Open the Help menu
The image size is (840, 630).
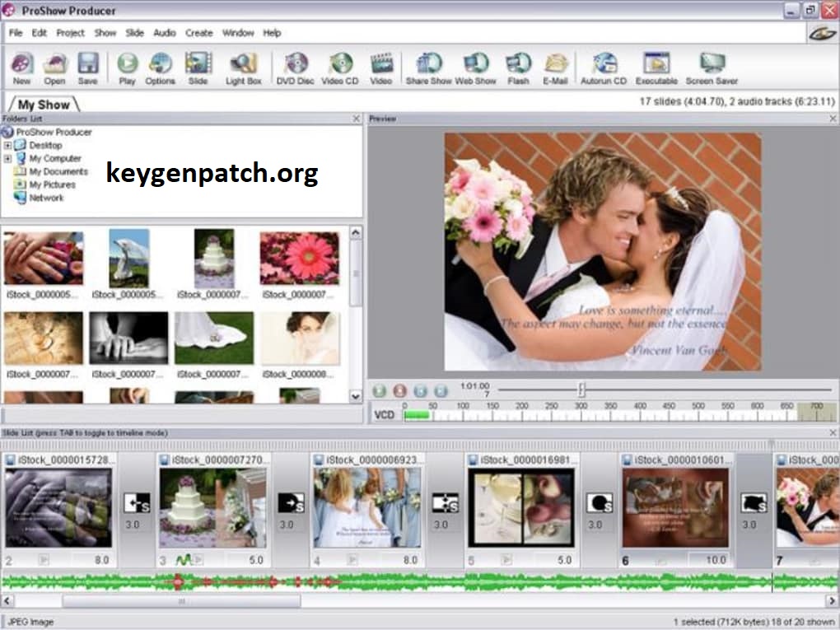[x=272, y=33]
